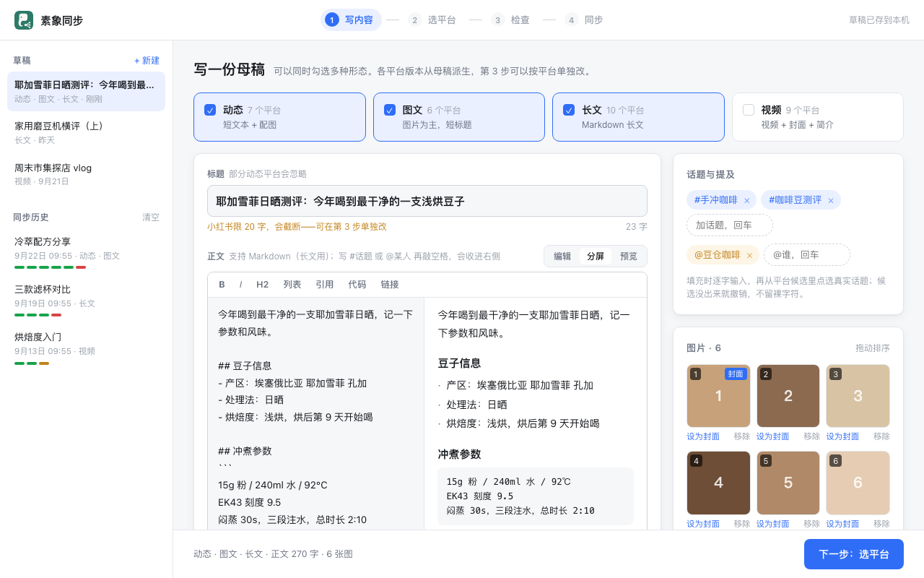Viewport: 924px width, 578px height.
Task: Switch the editor to 分屏 mode
Action: click(596, 256)
